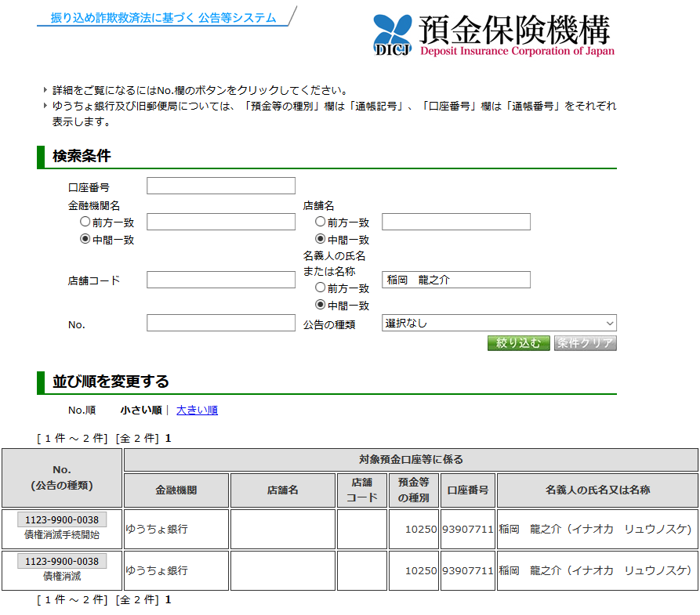Click the 並び順を変更する section heading

tap(111, 382)
